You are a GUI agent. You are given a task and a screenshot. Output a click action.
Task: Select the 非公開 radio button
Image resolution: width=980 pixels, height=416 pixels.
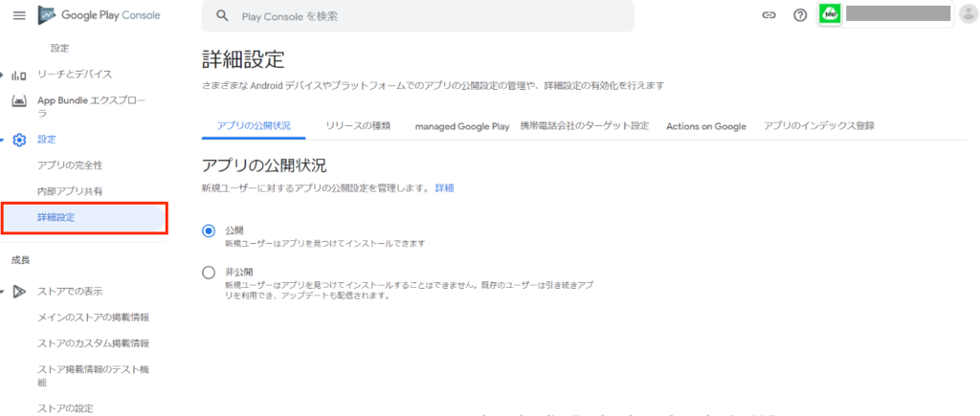(x=209, y=273)
